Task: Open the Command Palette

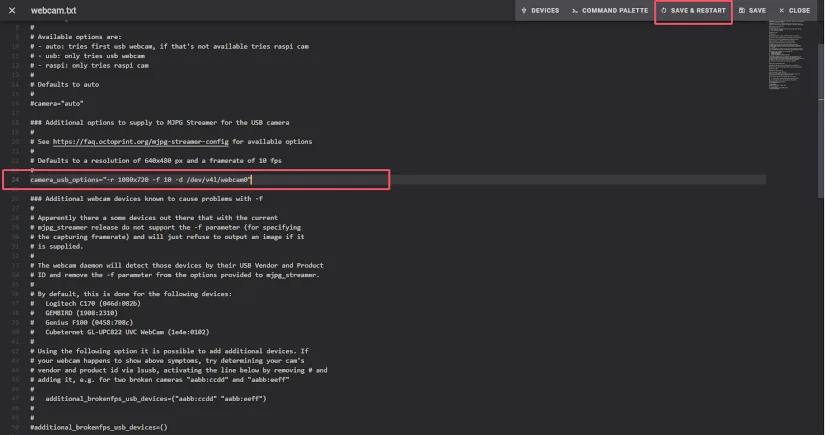Action: [x=610, y=11]
